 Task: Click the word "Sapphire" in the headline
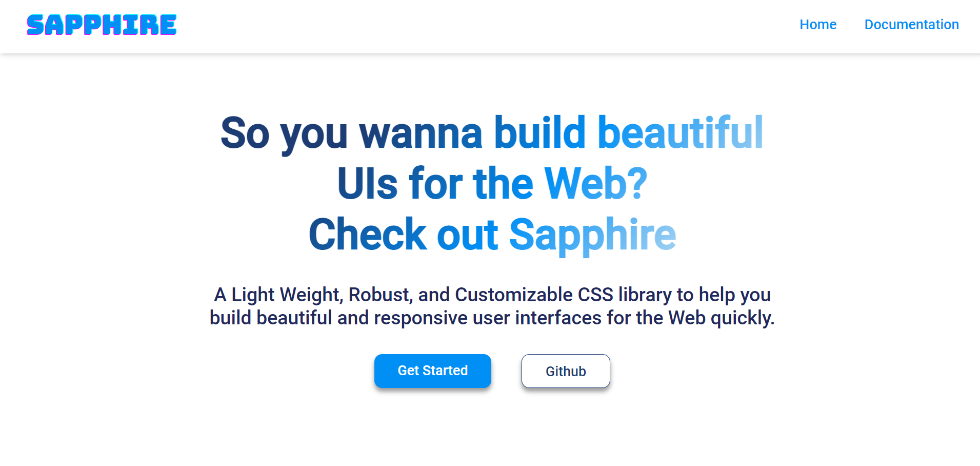592,235
